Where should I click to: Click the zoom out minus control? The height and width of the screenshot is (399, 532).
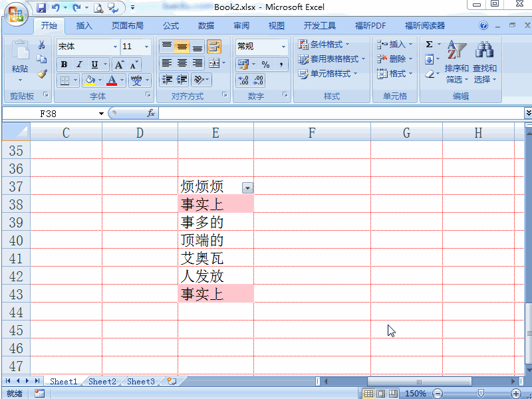click(x=437, y=393)
